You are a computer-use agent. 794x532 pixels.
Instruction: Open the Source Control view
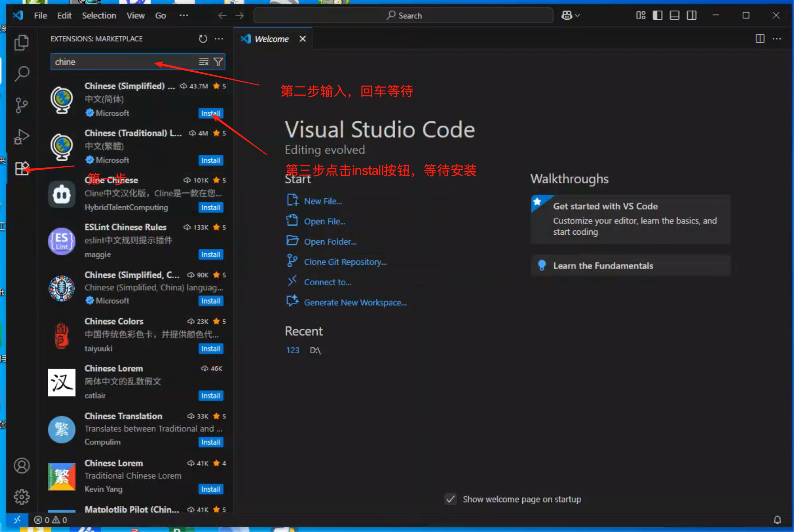[21, 105]
